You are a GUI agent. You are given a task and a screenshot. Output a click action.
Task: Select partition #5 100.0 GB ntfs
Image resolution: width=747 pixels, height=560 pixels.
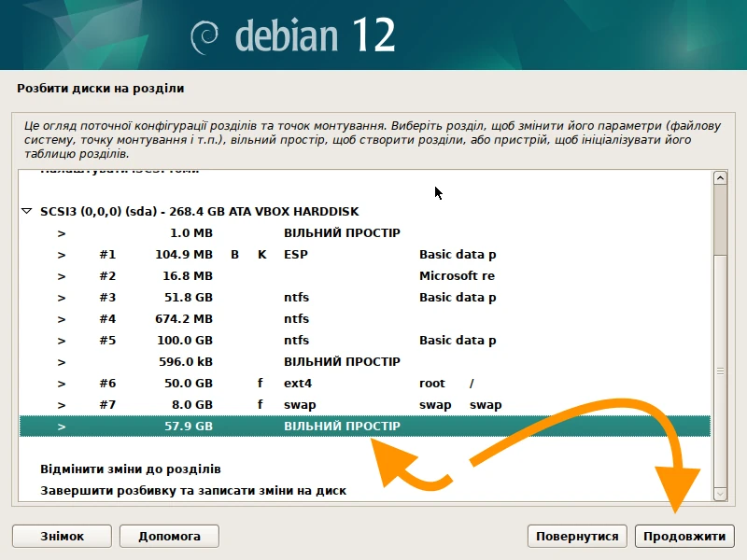point(365,340)
